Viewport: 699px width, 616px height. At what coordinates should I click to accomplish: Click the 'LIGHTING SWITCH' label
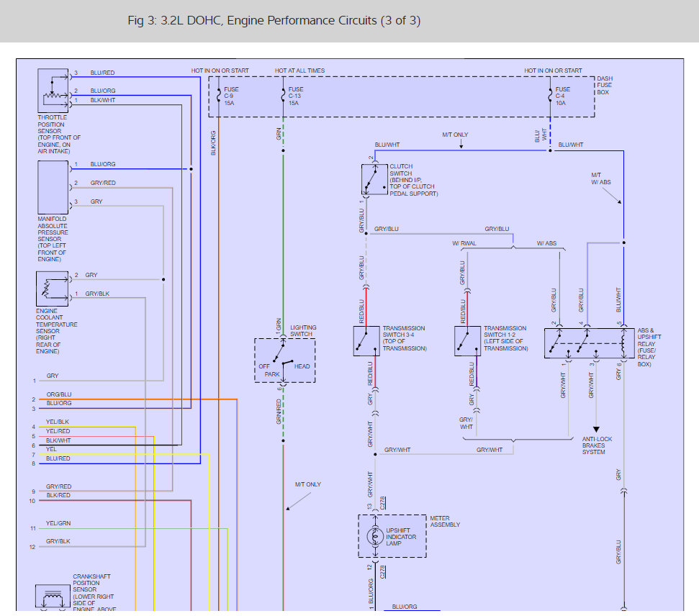[303, 331]
